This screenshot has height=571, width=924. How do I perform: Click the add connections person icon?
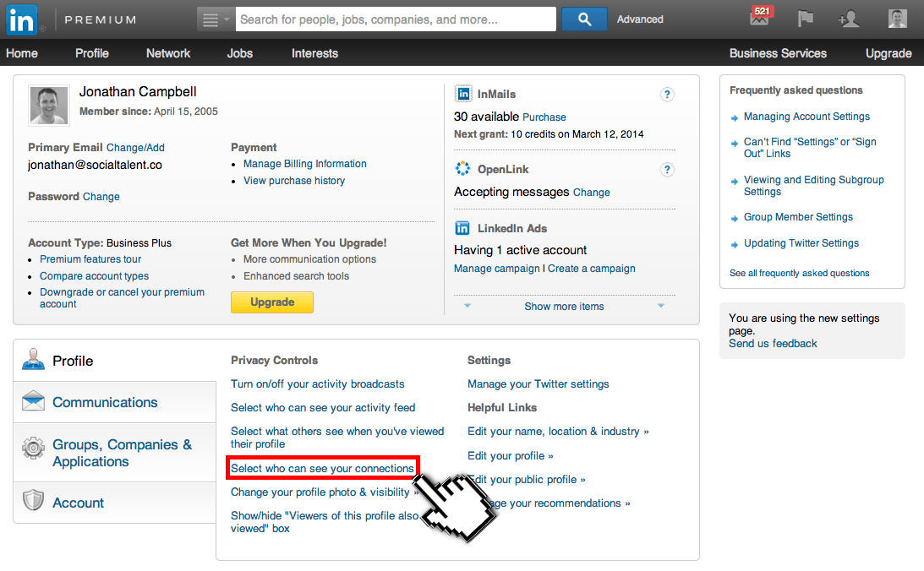(x=849, y=19)
